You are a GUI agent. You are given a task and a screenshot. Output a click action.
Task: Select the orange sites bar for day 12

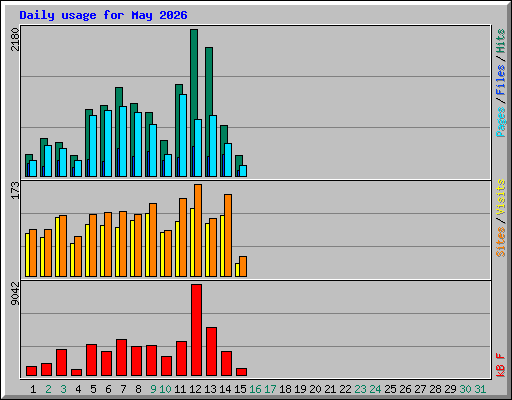pos(198,230)
